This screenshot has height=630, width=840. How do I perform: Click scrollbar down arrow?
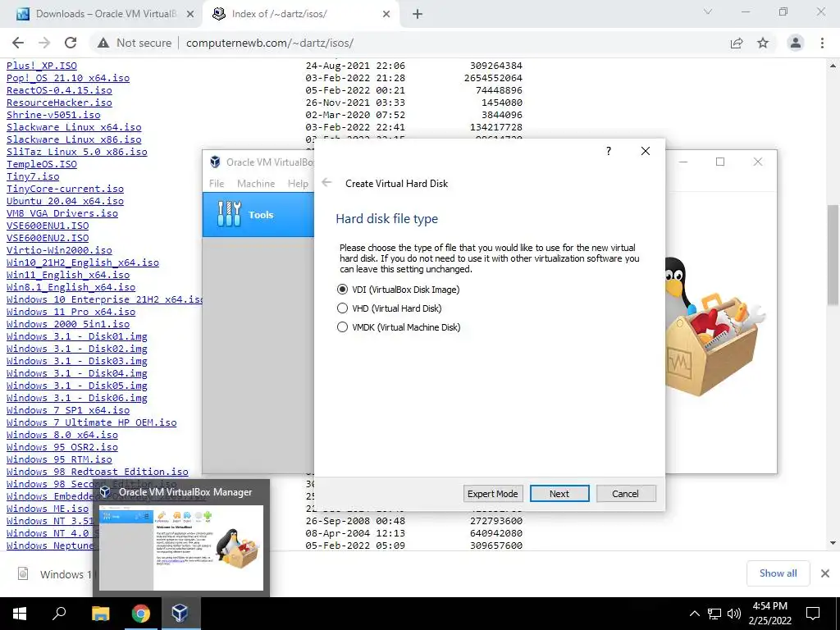click(833, 543)
